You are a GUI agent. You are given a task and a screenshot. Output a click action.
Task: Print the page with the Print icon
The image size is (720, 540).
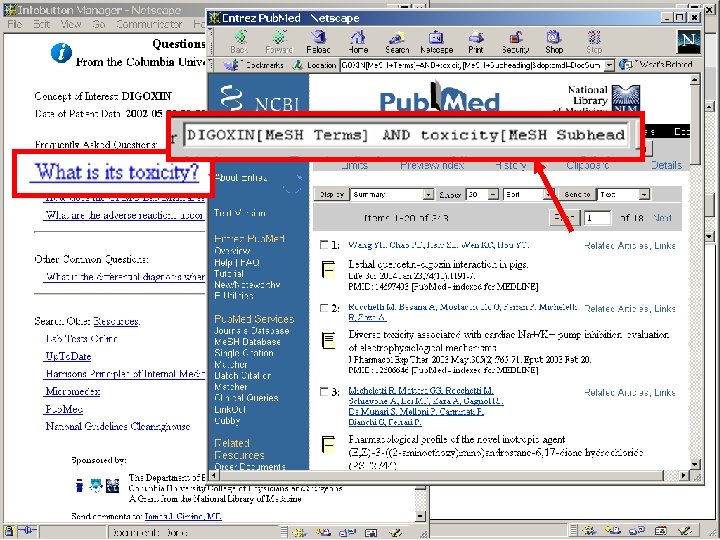[x=476, y=41]
